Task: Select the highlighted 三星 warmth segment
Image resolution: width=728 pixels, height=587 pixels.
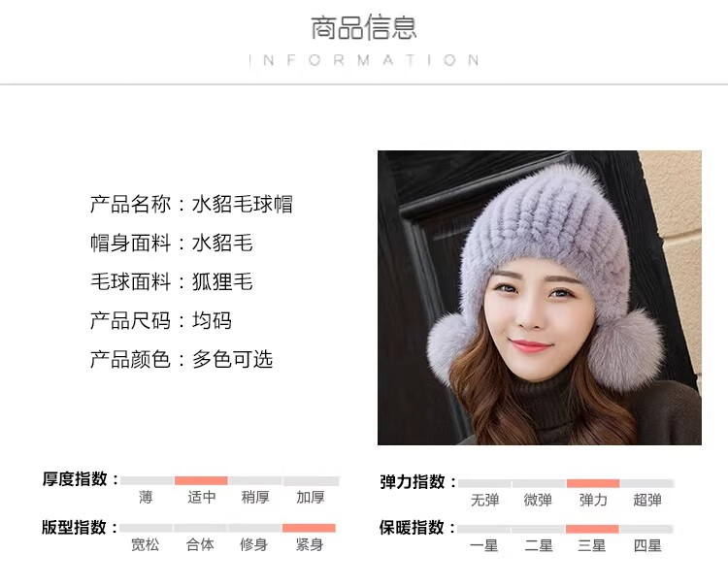Action: pos(592,529)
